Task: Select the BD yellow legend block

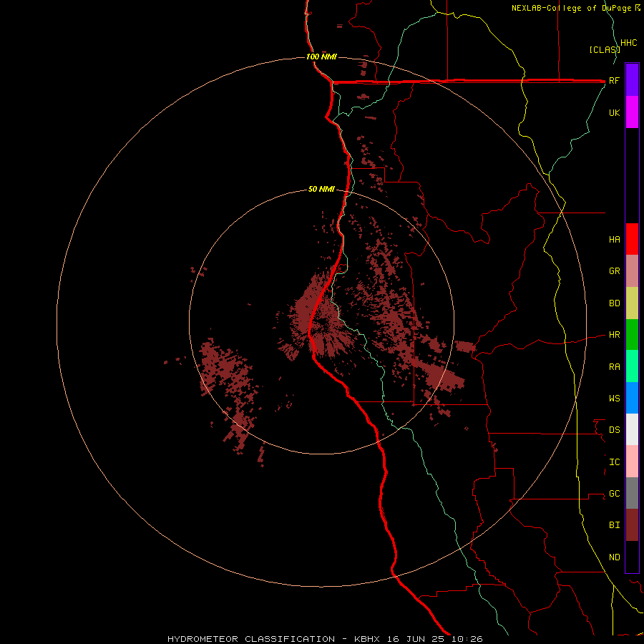Action: tap(632, 303)
